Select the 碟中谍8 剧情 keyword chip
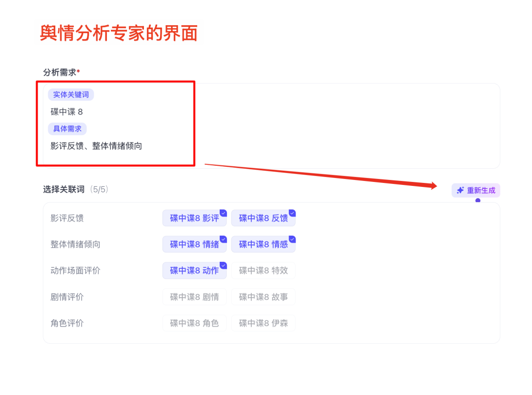Image resolution: width=532 pixels, height=395 pixels. pos(195,297)
